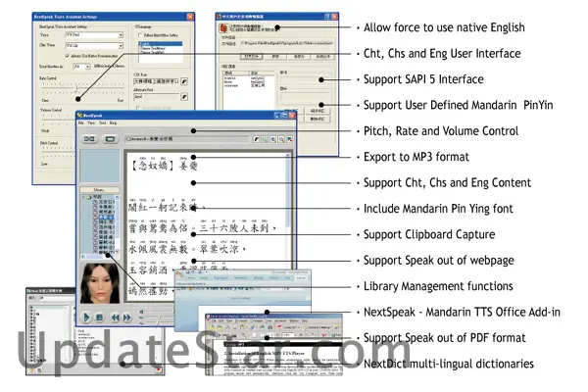588x392 pixels.
Task: Click the CJK Font chooser icon button
Action: (184, 81)
